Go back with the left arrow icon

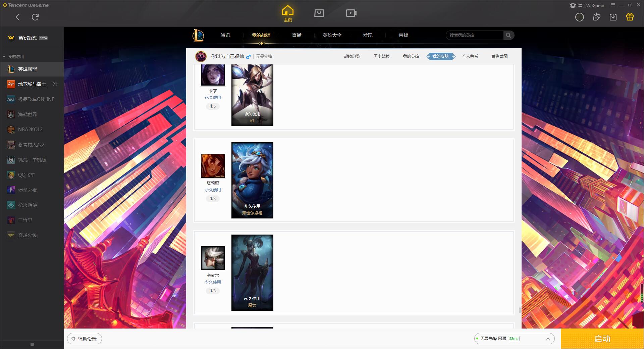[x=18, y=17]
